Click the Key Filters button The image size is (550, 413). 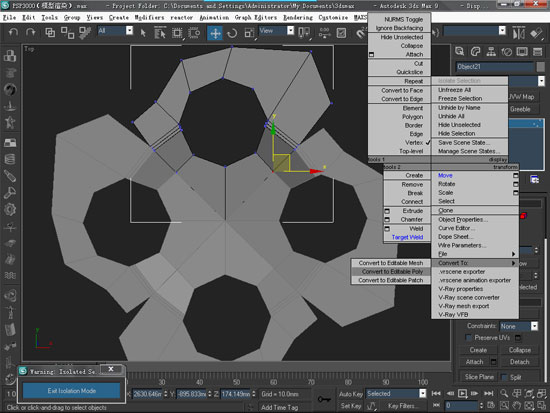pyautogui.click(x=403, y=406)
